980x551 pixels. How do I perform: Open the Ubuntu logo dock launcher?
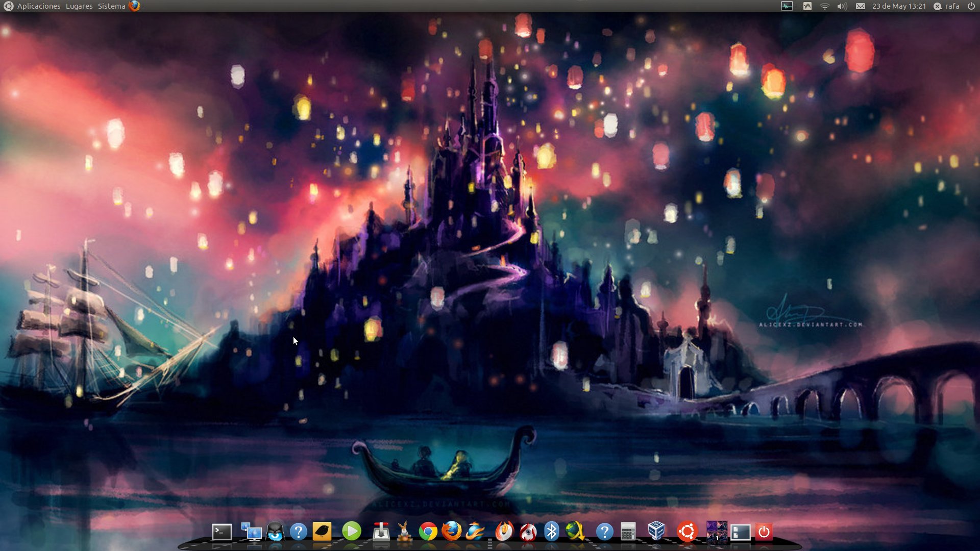point(687,532)
